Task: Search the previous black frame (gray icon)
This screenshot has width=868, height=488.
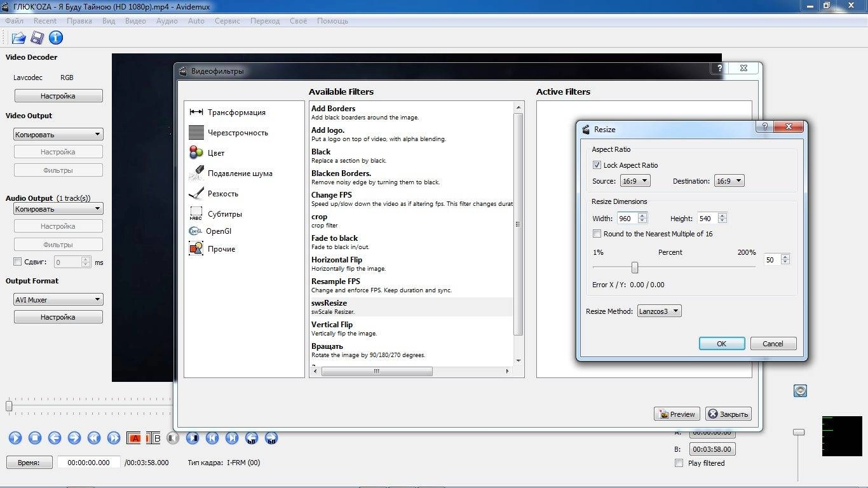Action: (173, 438)
